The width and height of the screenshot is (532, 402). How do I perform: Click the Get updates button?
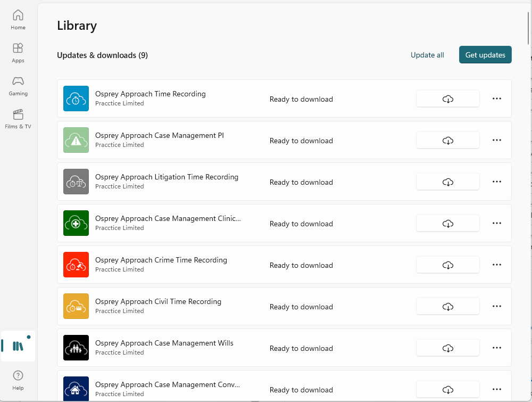[485, 55]
